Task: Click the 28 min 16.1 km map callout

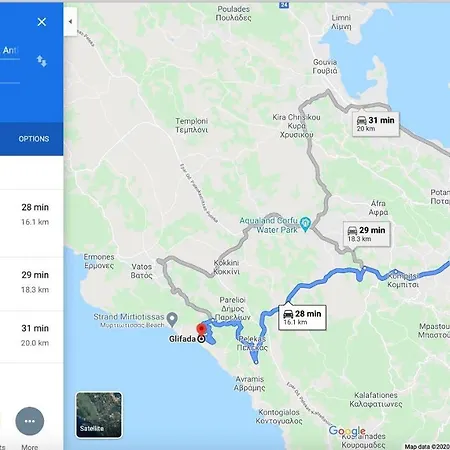Action: click(302, 318)
